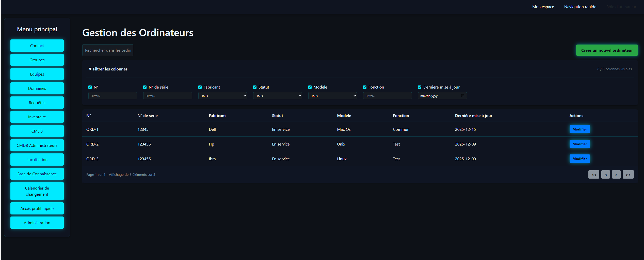Viewport: 644px width, 260px height.
Task: Toggle the Statut column visibility checkbox
Action: pos(255,87)
